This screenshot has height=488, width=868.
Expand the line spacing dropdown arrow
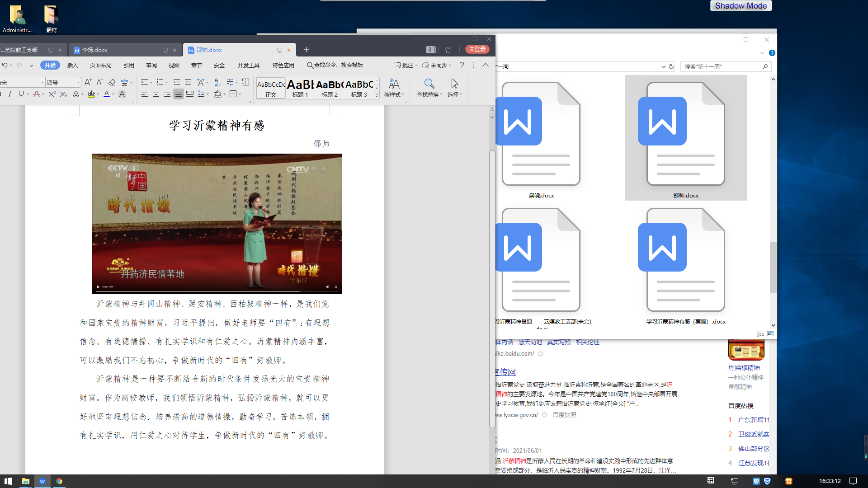(x=208, y=94)
